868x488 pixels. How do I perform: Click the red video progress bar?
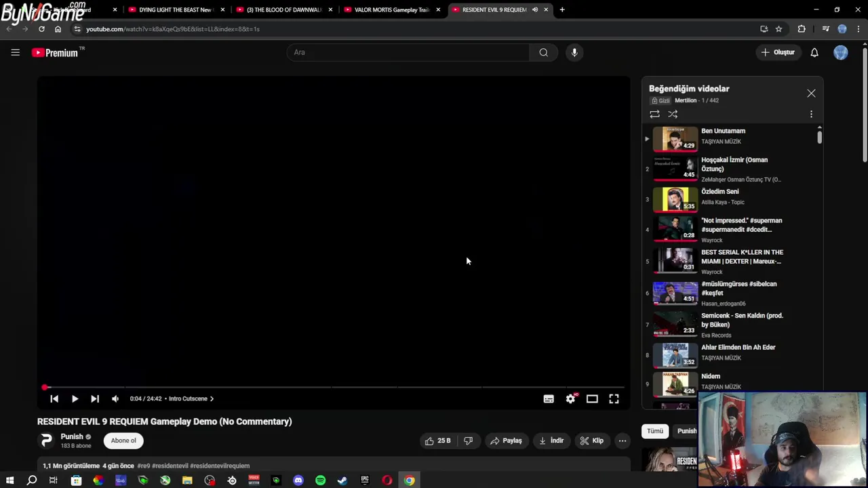(334, 387)
